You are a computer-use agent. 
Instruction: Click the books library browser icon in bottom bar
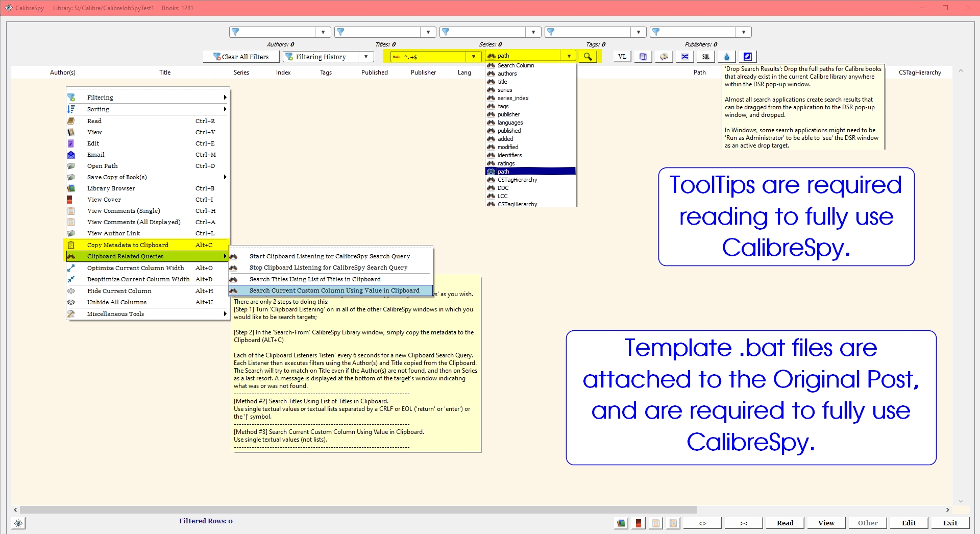pyautogui.click(x=621, y=523)
